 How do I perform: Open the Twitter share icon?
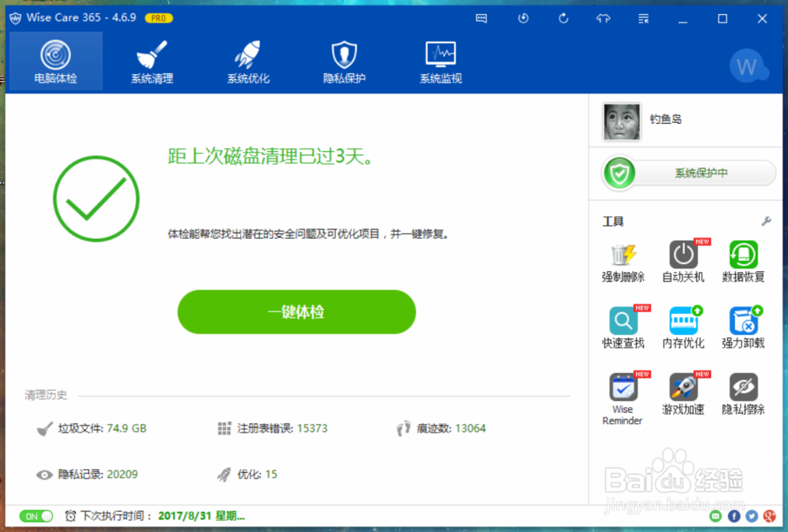coord(752,516)
